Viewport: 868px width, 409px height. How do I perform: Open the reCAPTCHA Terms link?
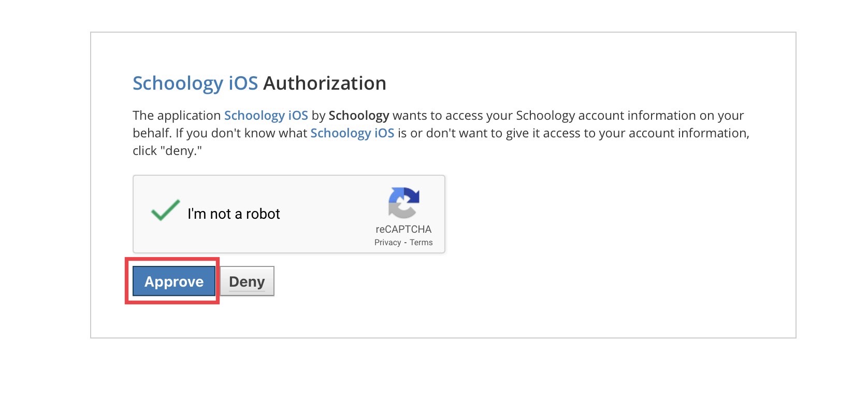[421, 243]
